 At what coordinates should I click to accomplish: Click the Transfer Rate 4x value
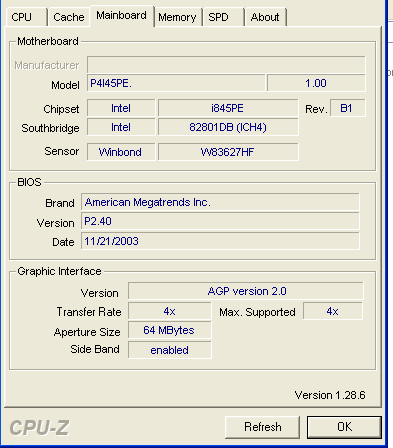coord(170,311)
